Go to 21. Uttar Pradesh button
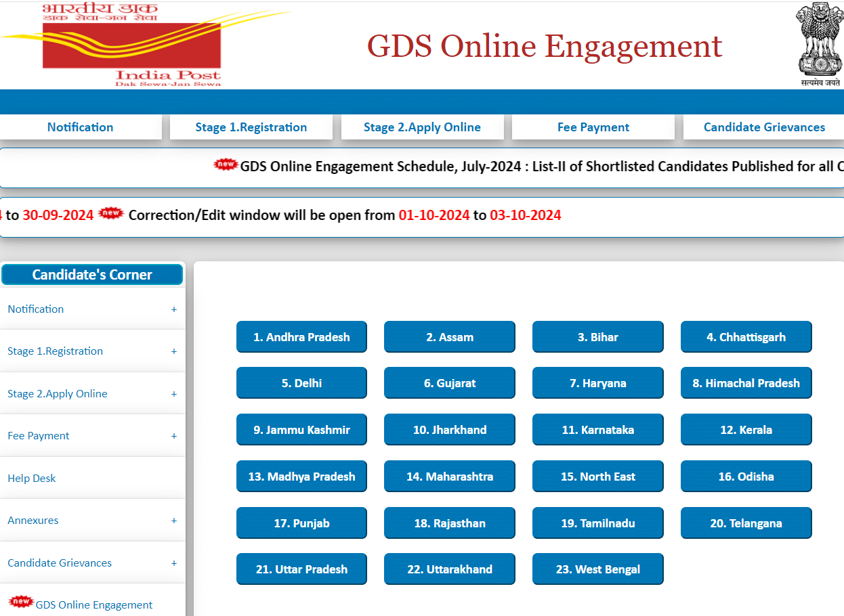Viewport: 844px width, 616px height. (x=301, y=569)
